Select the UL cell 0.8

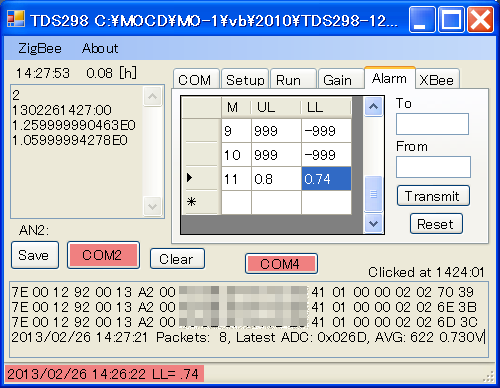point(276,179)
